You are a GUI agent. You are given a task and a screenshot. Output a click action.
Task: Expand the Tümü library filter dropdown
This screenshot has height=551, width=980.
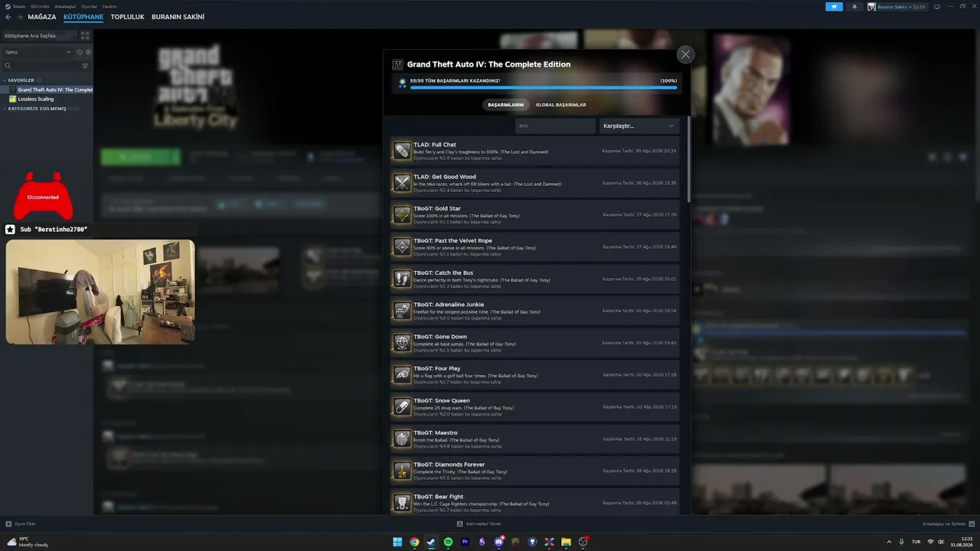pos(38,52)
